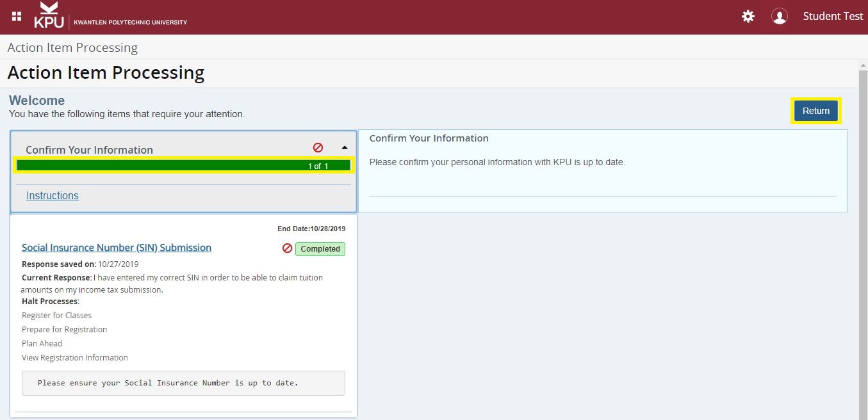The width and height of the screenshot is (868, 420).
Task: Click the user profile avatar icon
Action: [x=779, y=17]
